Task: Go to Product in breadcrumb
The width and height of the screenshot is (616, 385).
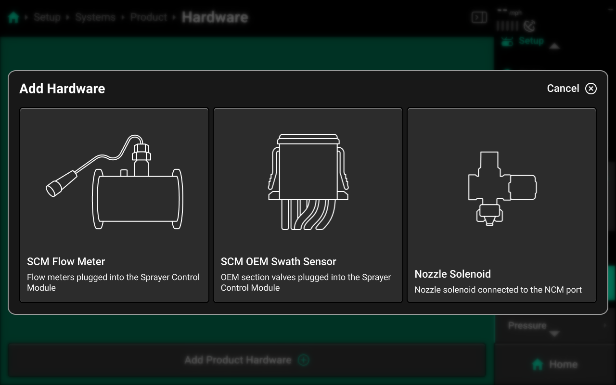Action: pos(148,17)
